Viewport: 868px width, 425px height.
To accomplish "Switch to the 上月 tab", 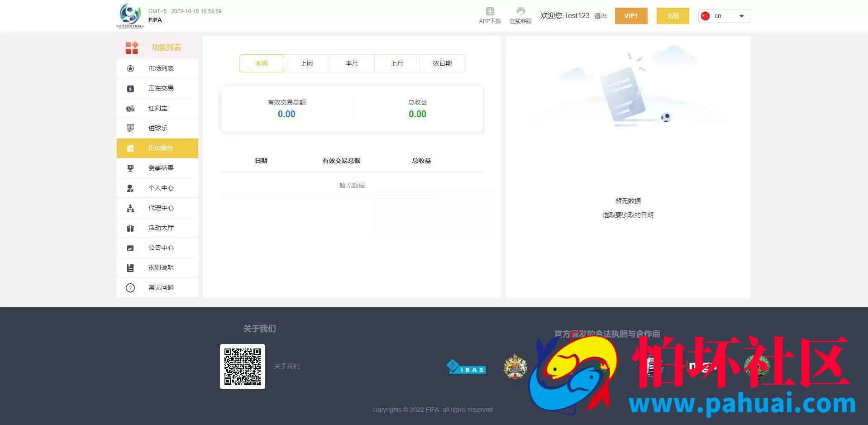I will point(397,63).
